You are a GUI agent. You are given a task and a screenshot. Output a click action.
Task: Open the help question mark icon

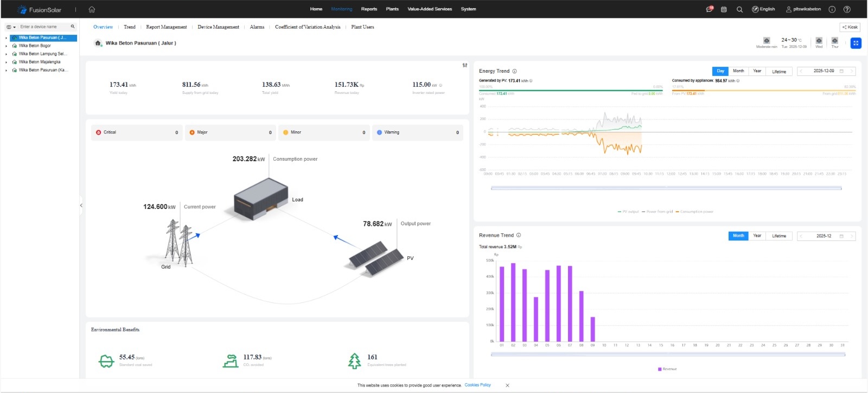point(847,9)
